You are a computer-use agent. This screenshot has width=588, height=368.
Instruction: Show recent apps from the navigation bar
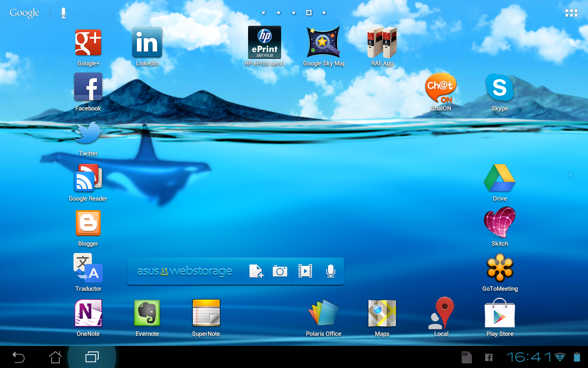[x=92, y=357]
